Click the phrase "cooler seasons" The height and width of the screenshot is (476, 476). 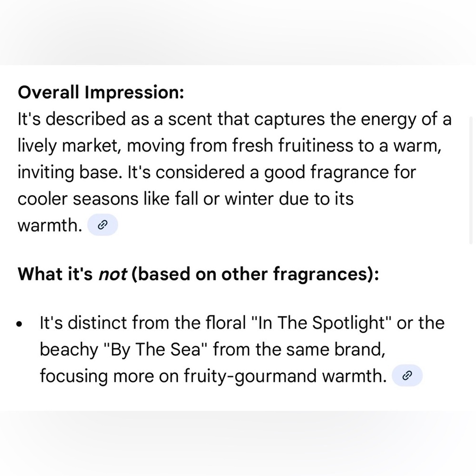pos(78,199)
